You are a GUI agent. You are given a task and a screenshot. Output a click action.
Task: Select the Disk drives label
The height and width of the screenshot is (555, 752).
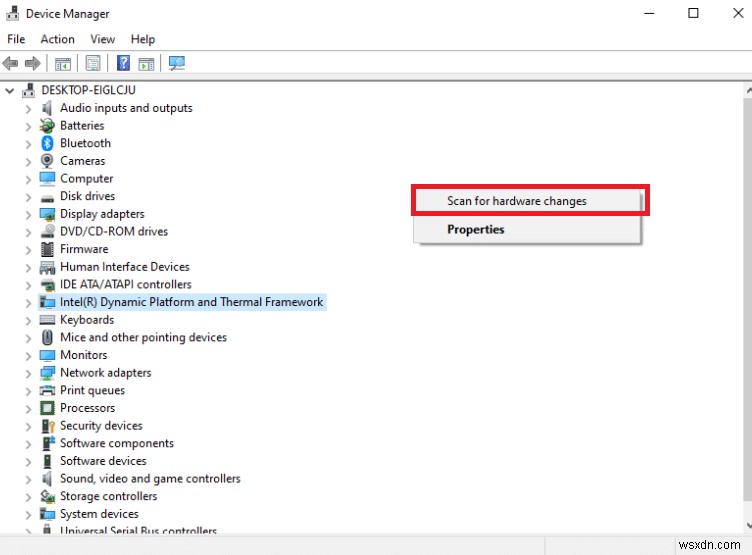[87, 196]
